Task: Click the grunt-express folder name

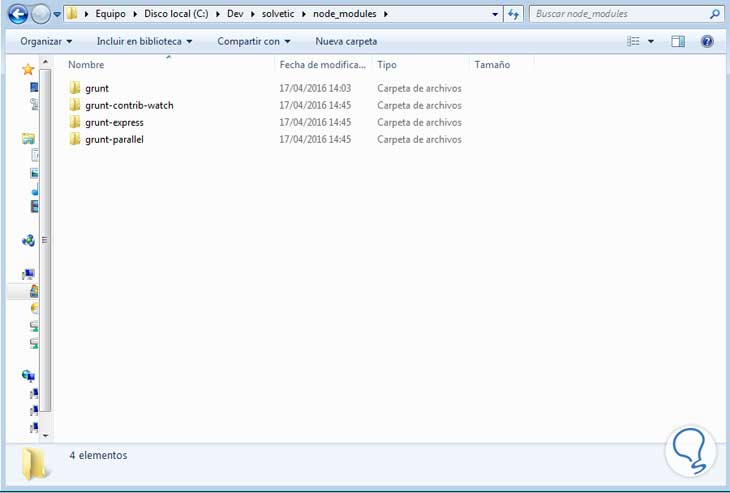Action: click(114, 122)
